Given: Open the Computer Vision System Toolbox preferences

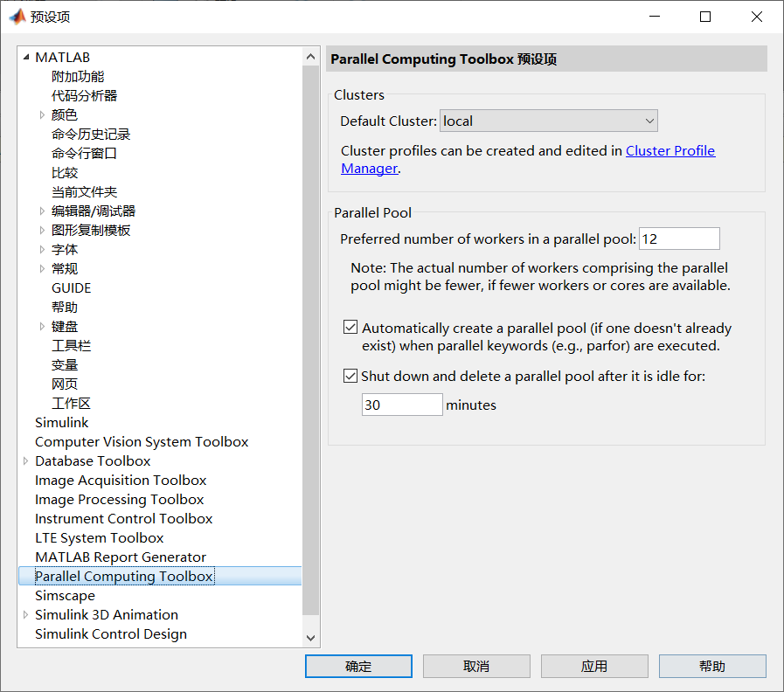Looking at the screenshot, I should [142, 441].
